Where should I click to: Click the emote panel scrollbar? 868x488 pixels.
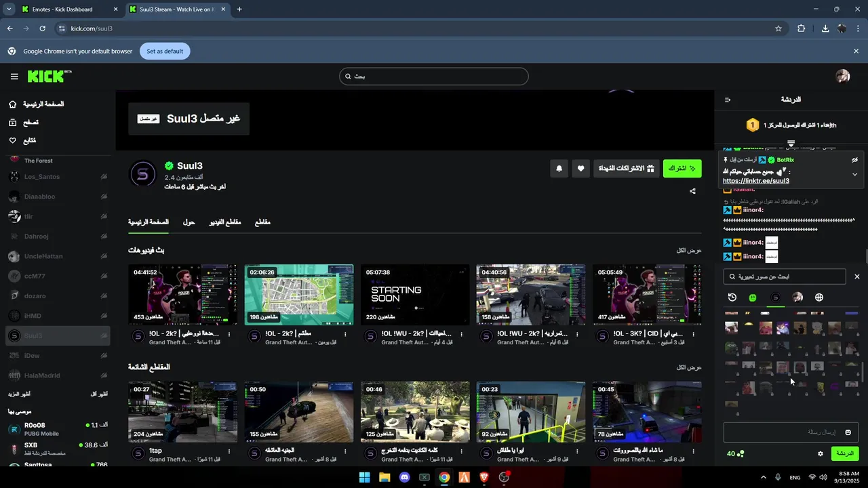pos(863,371)
